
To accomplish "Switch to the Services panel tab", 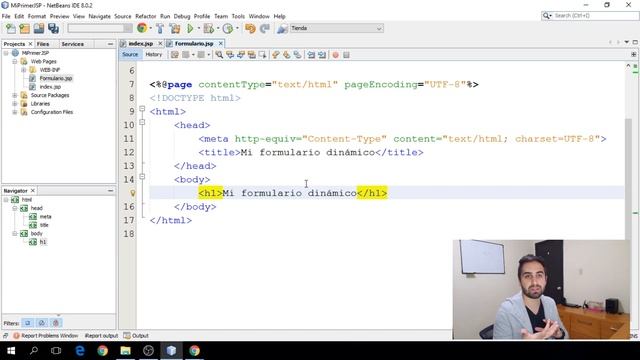I will [73, 44].
